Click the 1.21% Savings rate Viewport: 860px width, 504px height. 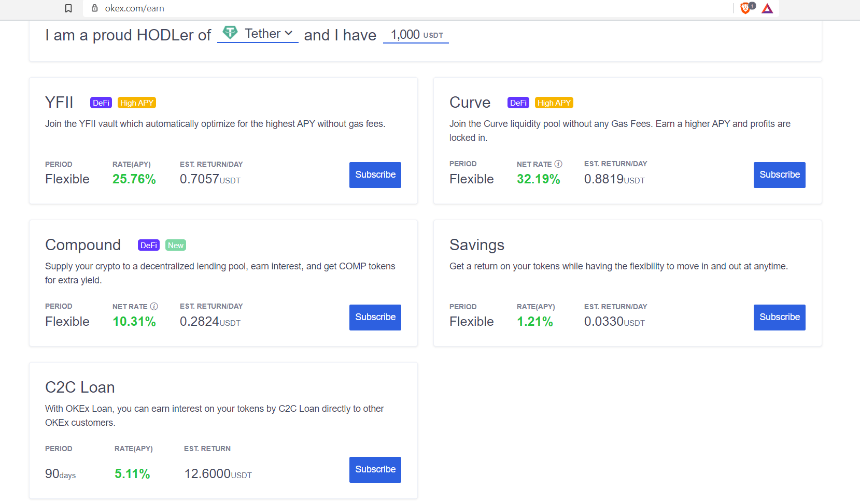coord(535,322)
